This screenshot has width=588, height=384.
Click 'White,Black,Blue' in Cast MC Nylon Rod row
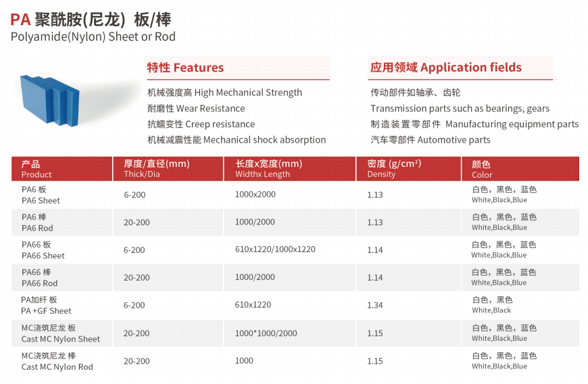click(499, 366)
